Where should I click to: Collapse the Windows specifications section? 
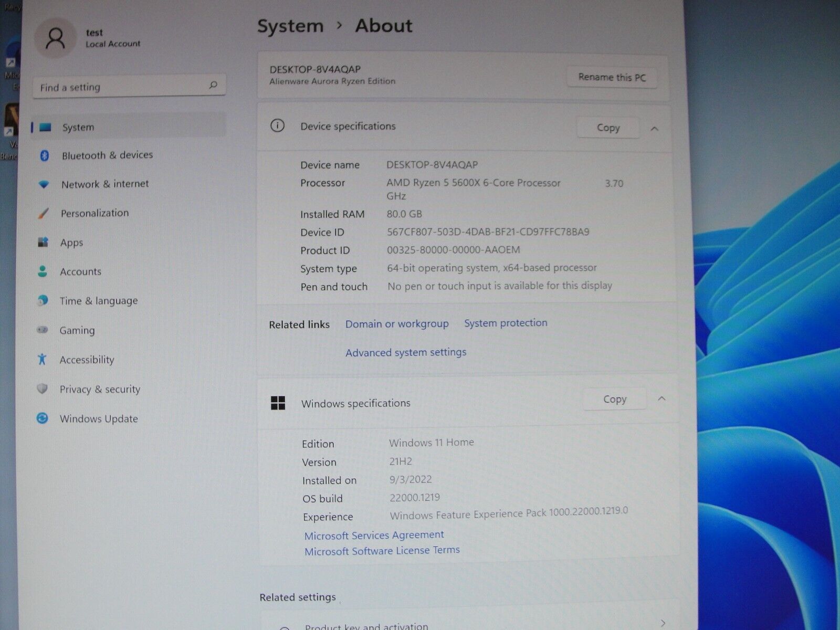pos(661,399)
